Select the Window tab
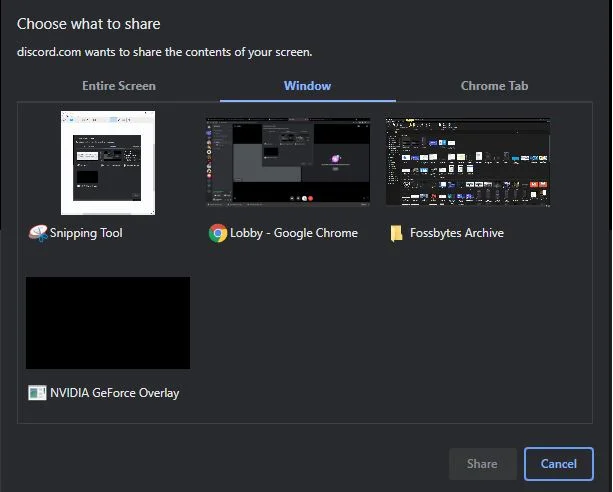 click(307, 86)
